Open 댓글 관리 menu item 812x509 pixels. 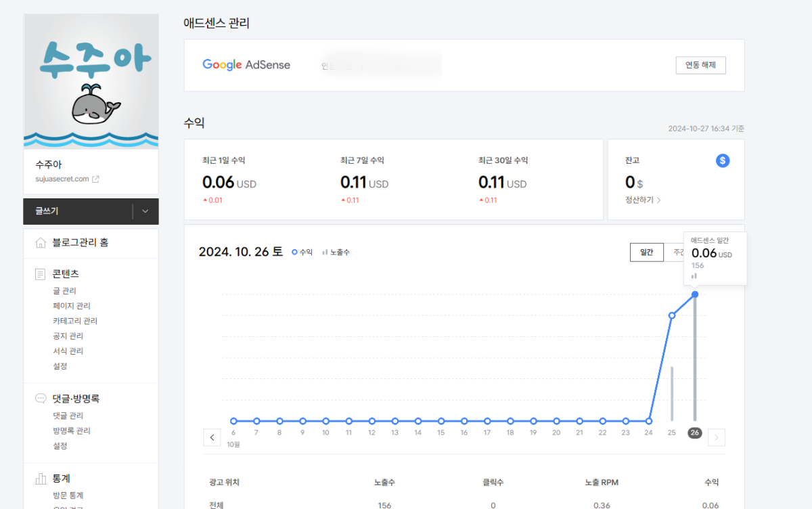pyautogui.click(x=68, y=416)
